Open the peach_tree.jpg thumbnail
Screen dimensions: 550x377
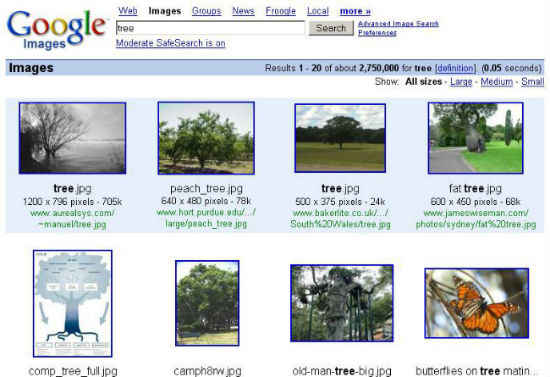[x=206, y=138]
